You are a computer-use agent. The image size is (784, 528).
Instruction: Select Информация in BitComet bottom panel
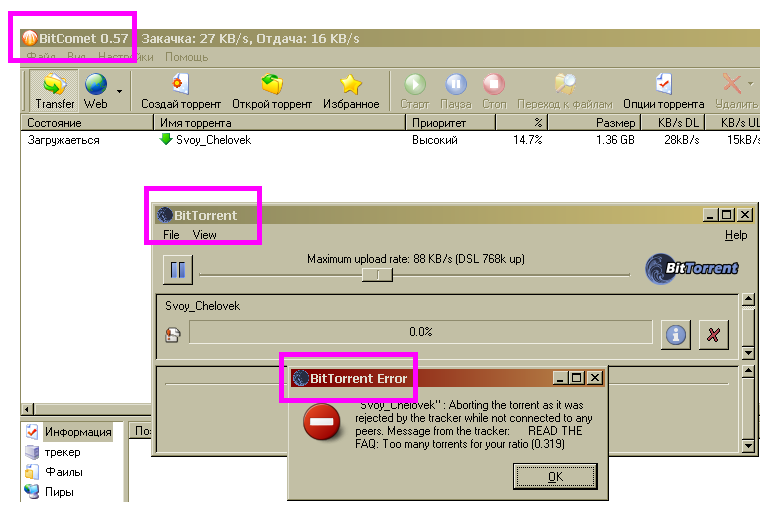click(78, 432)
